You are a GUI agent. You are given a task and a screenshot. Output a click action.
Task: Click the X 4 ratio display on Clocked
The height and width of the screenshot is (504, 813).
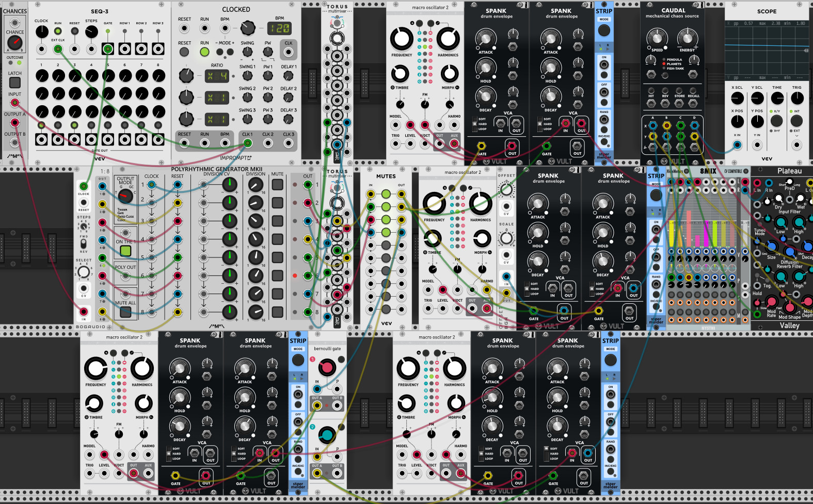(217, 76)
